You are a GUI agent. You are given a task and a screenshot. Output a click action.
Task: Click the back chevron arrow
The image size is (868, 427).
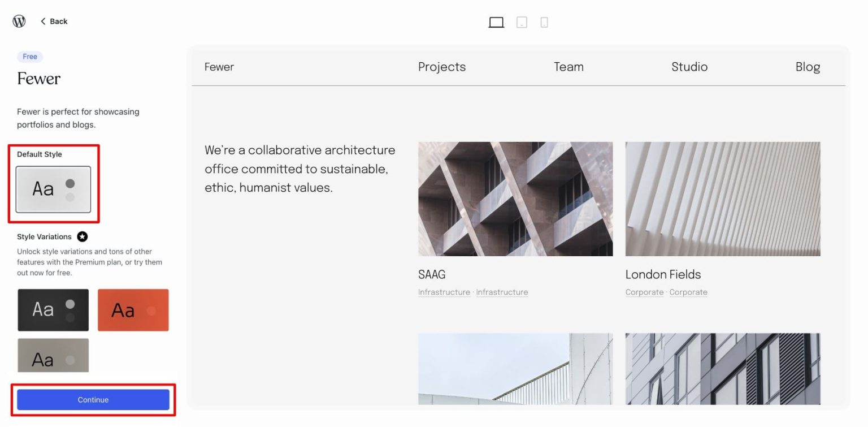tap(44, 21)
